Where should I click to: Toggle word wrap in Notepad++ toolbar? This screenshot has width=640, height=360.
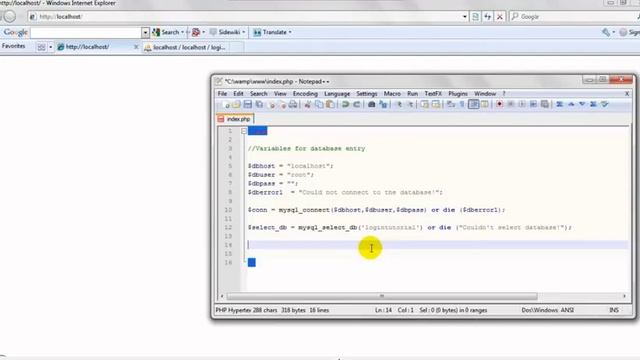[451, 104]
